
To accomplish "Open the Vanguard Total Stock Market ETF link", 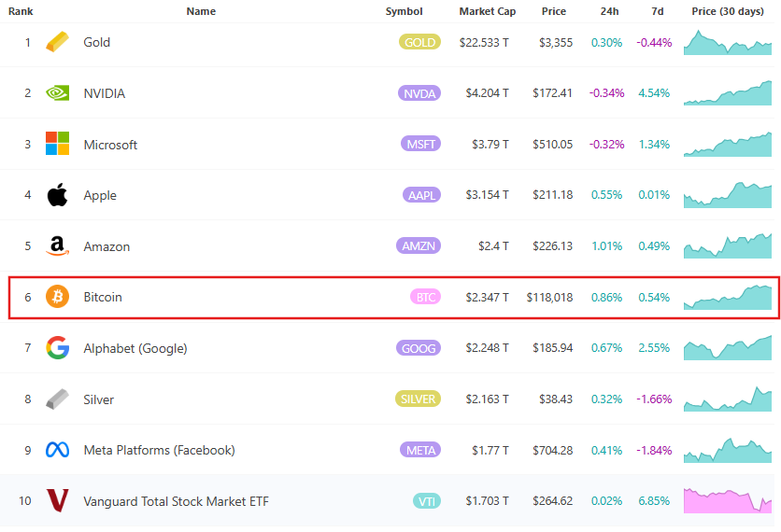I will [176, 501].
